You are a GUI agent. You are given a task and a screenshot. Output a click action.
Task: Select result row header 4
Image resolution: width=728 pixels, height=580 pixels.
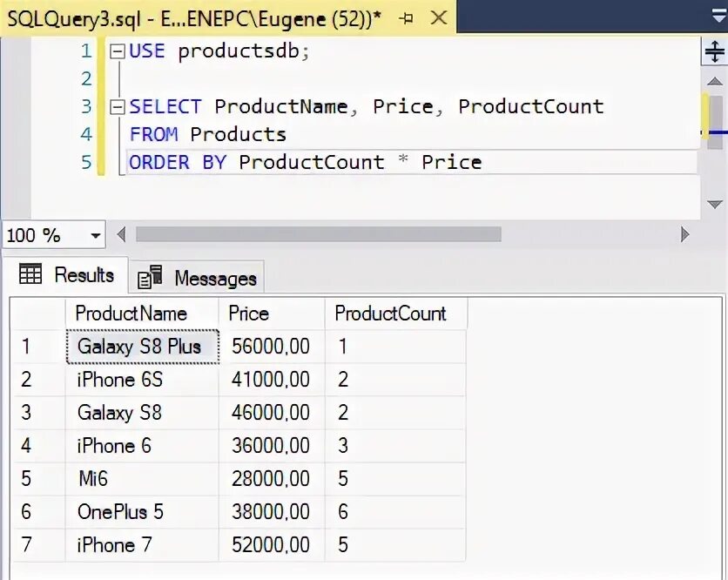pyautogui.click(x=38, y=445)
